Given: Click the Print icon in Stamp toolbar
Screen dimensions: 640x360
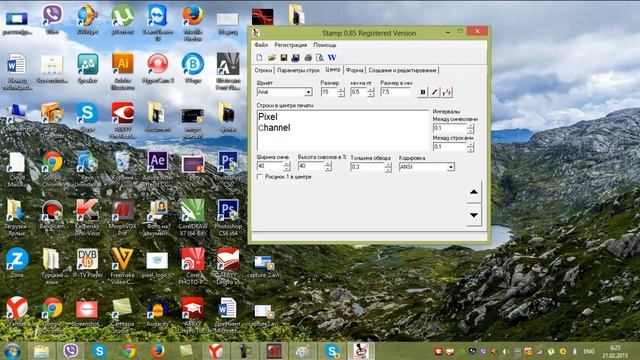Looking at the screenshot, I should [x=308, y=58].
